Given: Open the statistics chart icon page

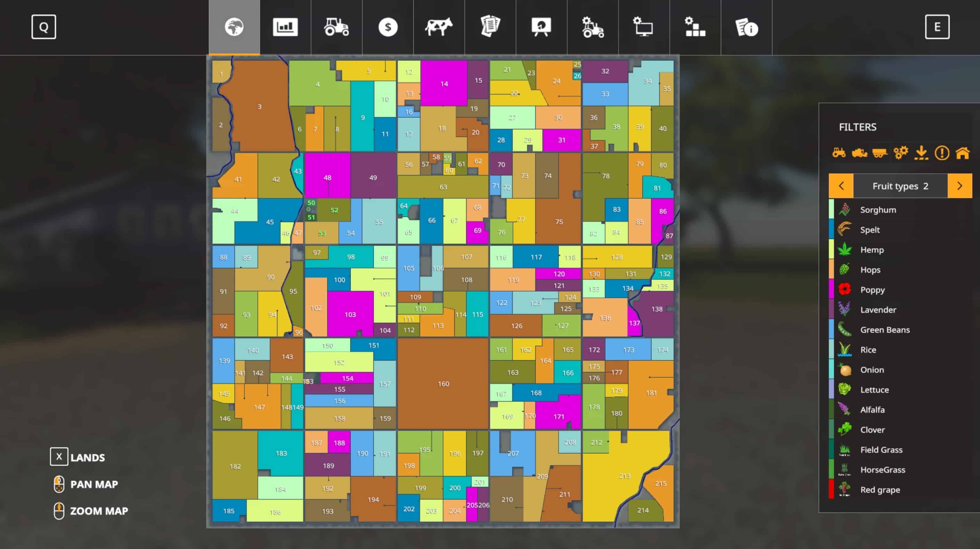Looking at the screenshot, I should coord(285,28).
